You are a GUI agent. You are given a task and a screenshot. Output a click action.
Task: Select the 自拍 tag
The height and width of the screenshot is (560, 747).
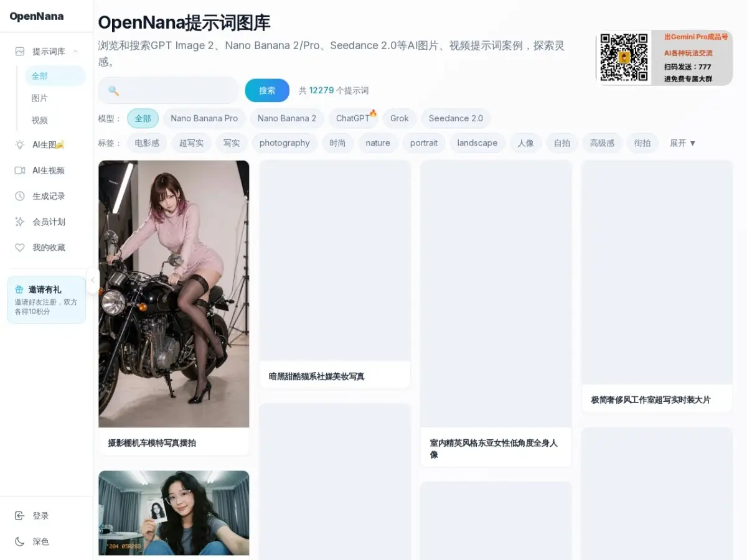[x=562, y=143]
